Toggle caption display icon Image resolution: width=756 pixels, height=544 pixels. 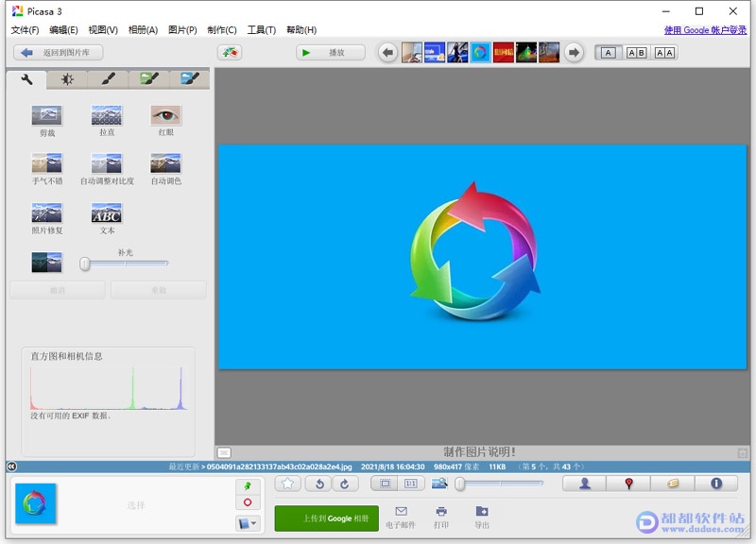tap(224, 452)
